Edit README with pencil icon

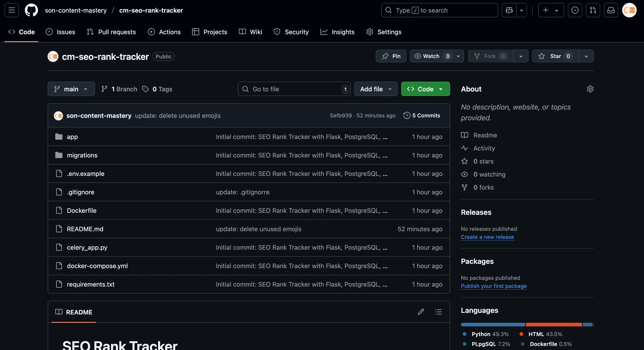click(x=421, y=312)
